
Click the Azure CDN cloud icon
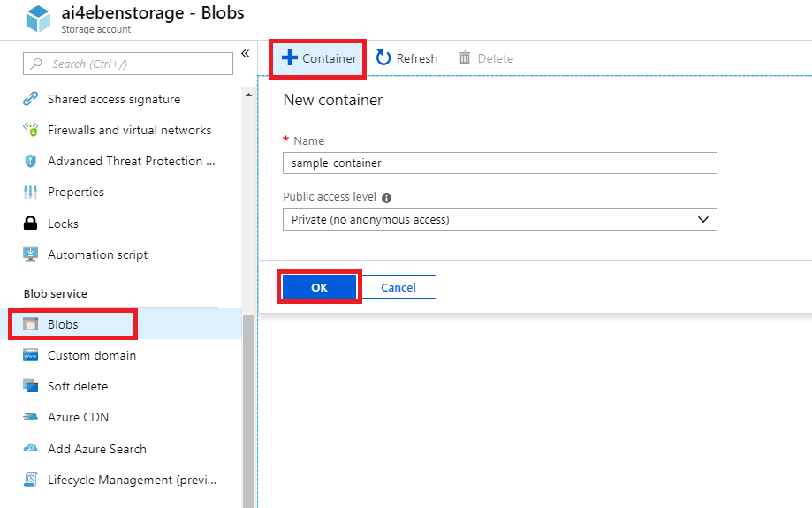pos(31,417)
